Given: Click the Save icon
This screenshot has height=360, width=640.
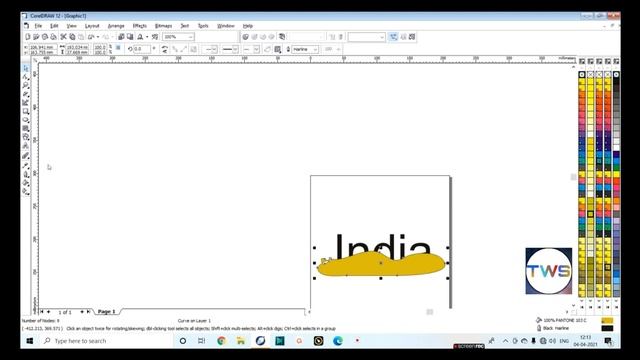Looking at the screenshot, I should [44, 37].
